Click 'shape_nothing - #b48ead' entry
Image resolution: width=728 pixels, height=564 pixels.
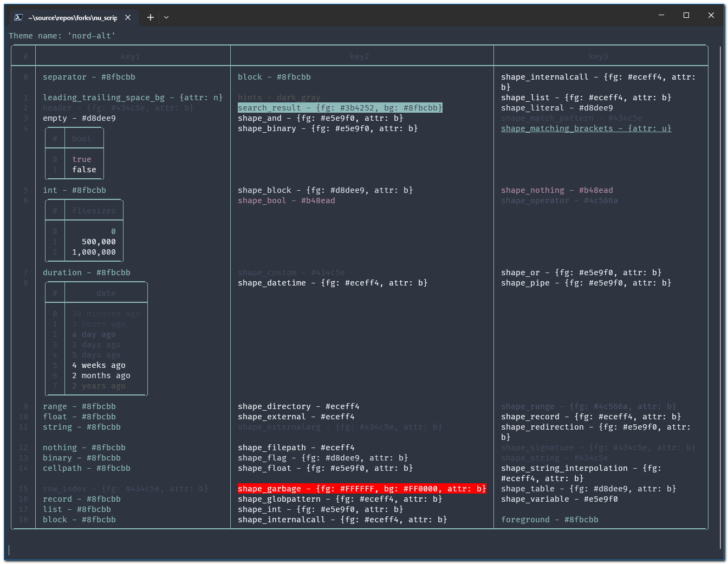tap(557, 190)
